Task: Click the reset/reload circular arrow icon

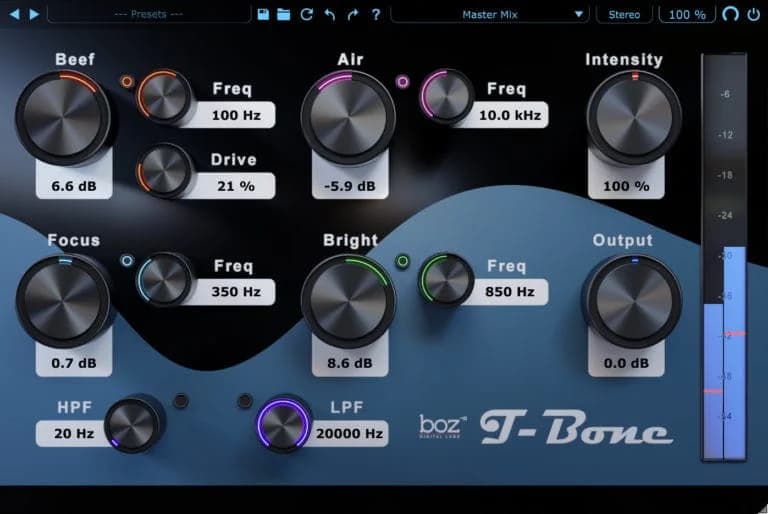Action: coord(307,14)
